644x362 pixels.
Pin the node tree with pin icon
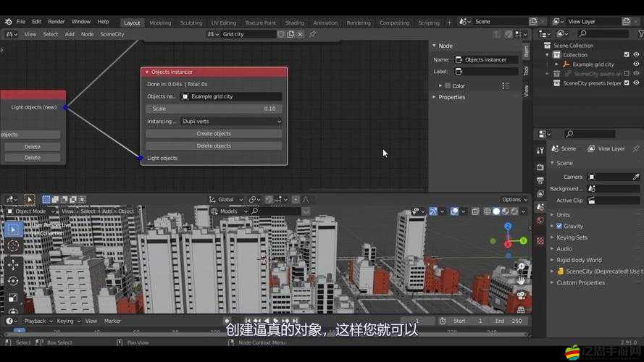312,35
